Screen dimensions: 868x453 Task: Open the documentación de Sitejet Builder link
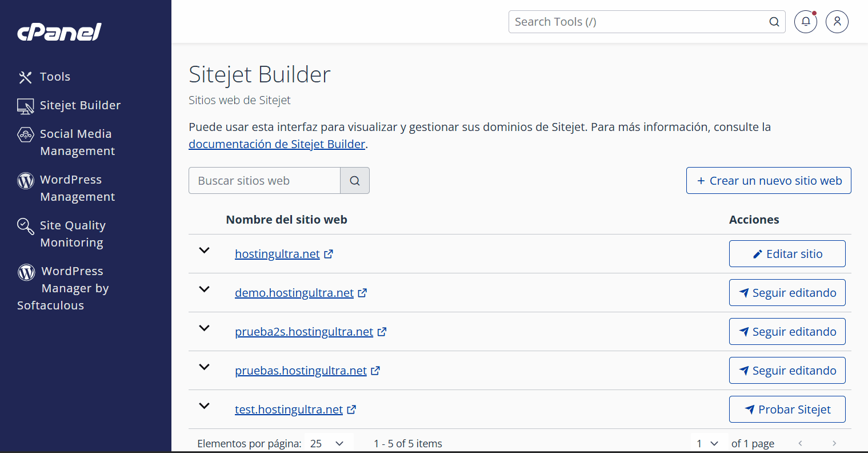tap(277, 144)
